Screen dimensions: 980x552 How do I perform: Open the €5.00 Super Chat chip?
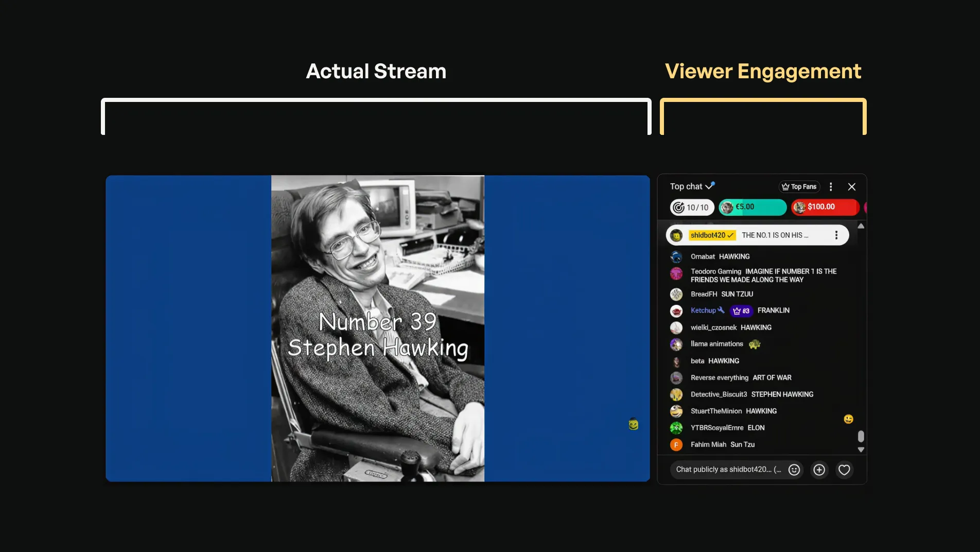[752, 207]
